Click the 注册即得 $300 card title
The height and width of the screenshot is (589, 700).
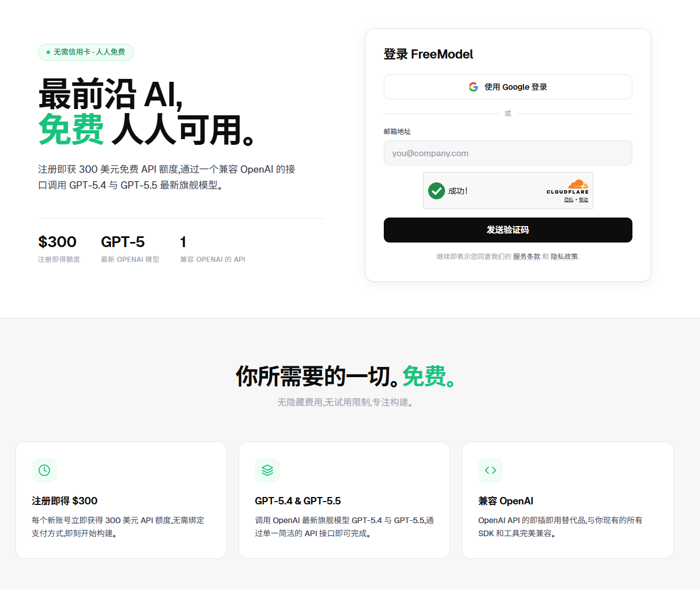pyautogui.click(x=65, y=501)
